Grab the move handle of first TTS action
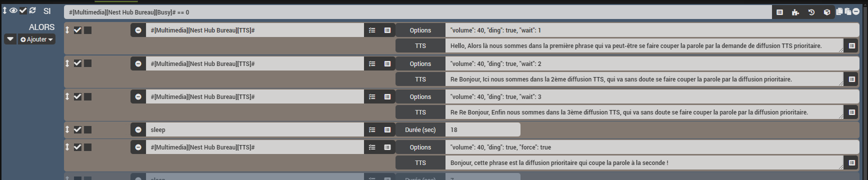The height and width of the screenshot is (180, 868). click(67, 30)
